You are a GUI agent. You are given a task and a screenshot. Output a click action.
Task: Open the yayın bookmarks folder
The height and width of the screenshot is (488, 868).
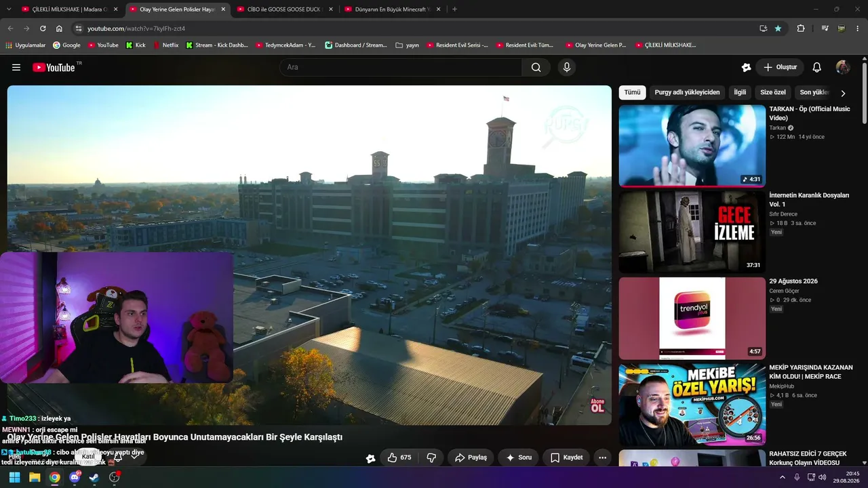click(407, 45)
